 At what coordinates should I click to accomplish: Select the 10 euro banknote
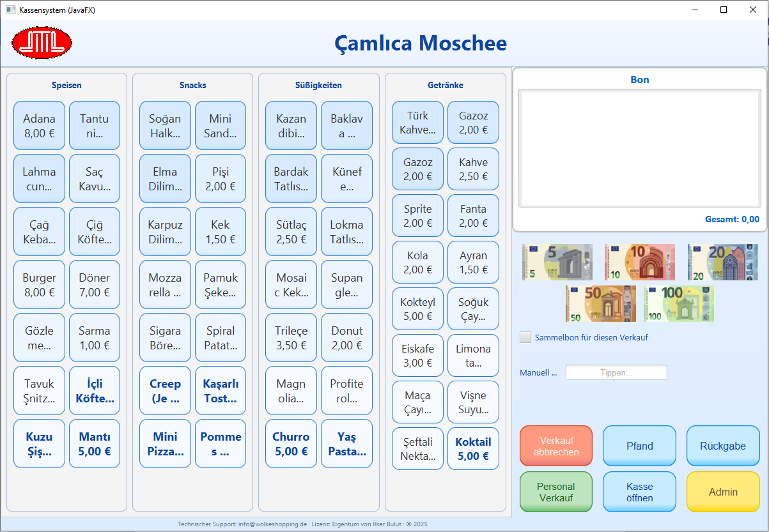pos(639,262)
